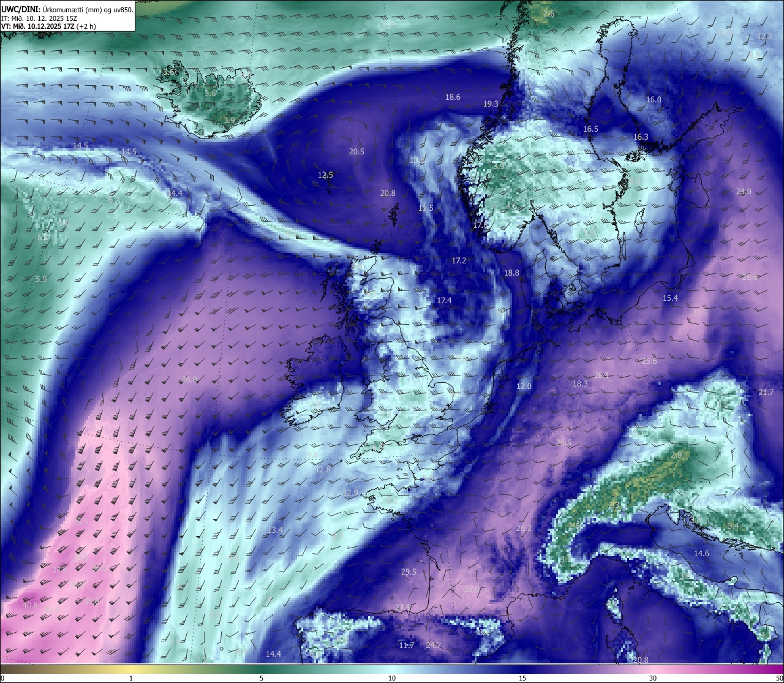Click the 15 tick on the color scale
This screenshot has height=683, width=784.
pyautogui.click(x=522, y=678)
